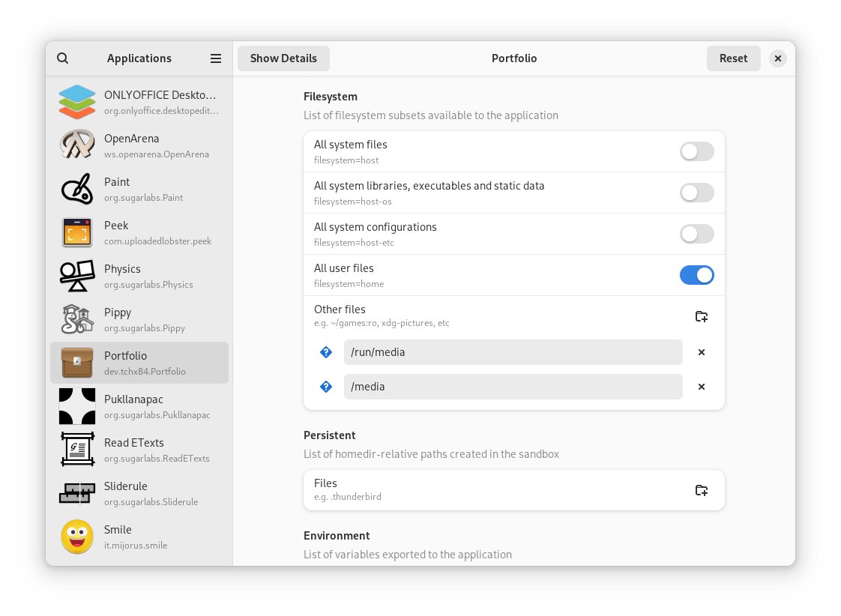
Task: Close the Flatseal window
Action: (x=778, y=58)
